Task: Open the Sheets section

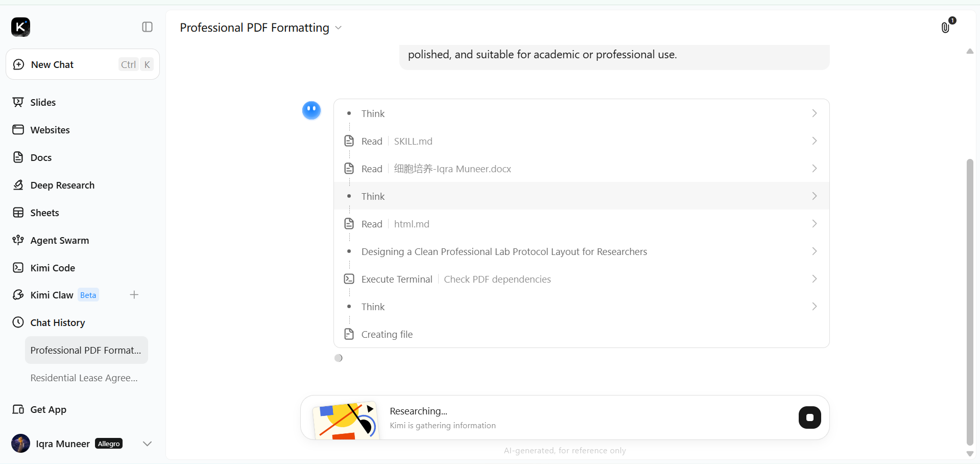Action: pos(36,213)
